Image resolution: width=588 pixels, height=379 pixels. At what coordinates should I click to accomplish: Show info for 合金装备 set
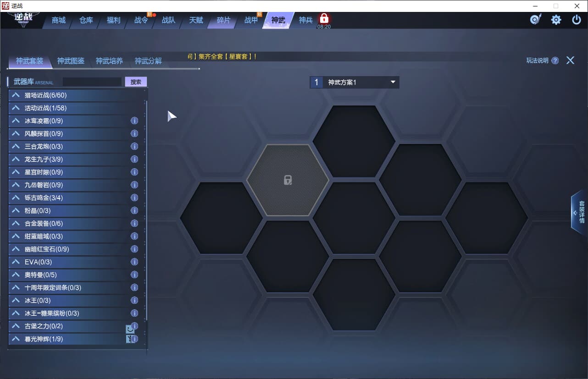pyautogui.click(x=134, y=224)
